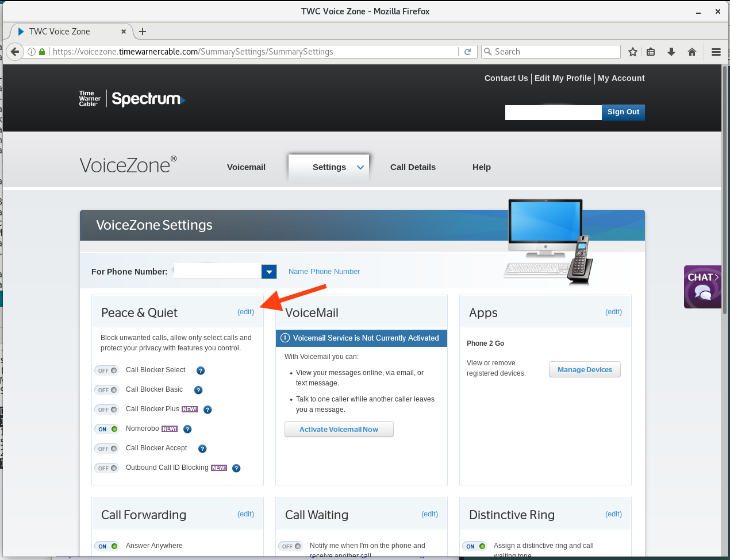Toggle Outbound Call ID Blocking switch
The height and width of the screenshot is (560, 730).
click(x=107, y=468)
